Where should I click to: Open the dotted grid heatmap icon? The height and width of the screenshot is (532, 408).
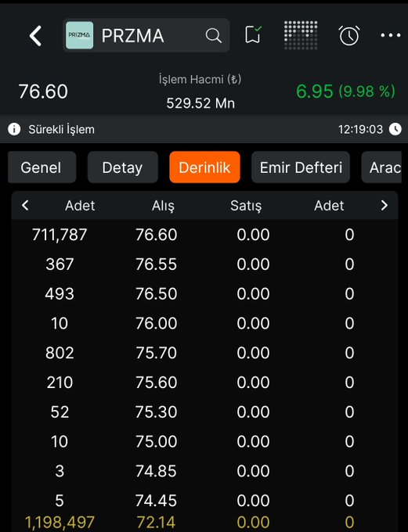coord(301,35)
